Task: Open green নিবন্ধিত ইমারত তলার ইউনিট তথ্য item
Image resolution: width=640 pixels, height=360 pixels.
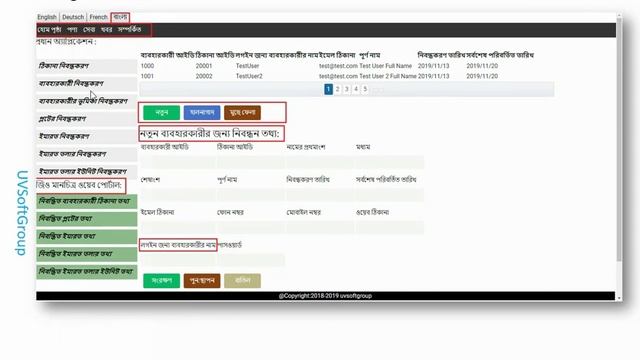Action: pyautogui.click(x=87, y=271)
